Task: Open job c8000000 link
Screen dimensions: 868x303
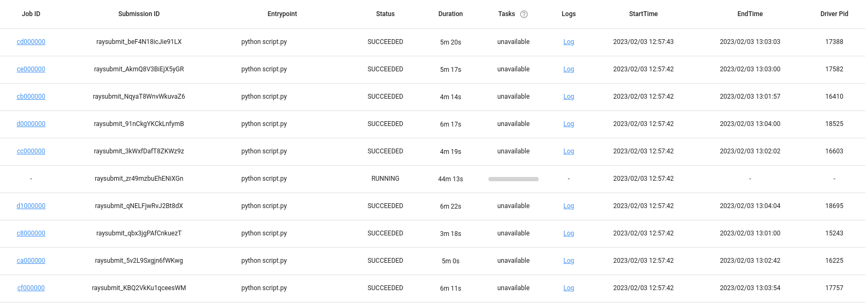Action: [31, 233]
